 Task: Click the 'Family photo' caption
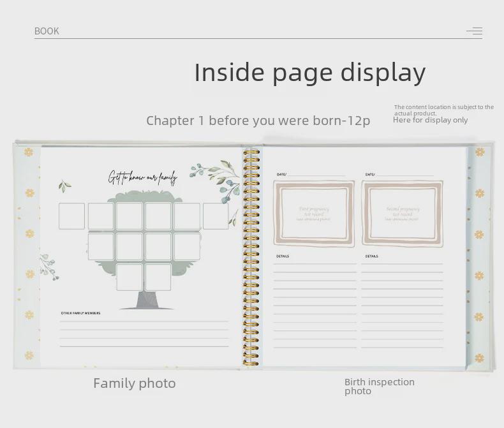point(135,383)
